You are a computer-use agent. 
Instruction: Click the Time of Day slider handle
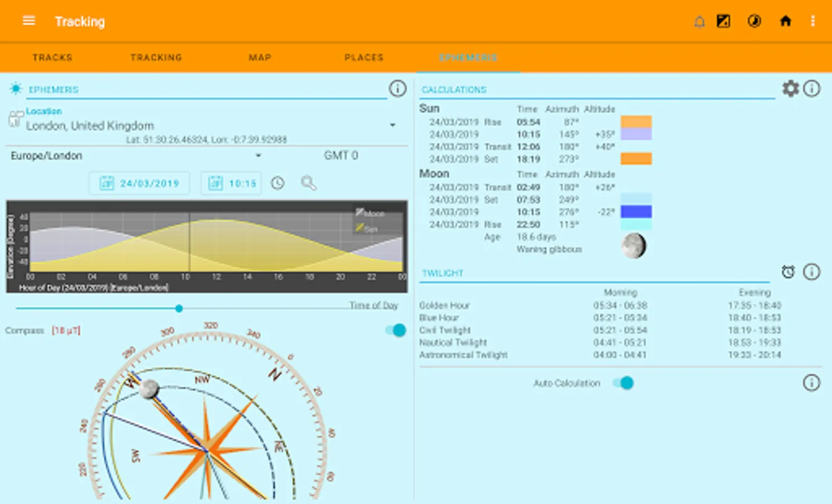(x=179, y=309)
